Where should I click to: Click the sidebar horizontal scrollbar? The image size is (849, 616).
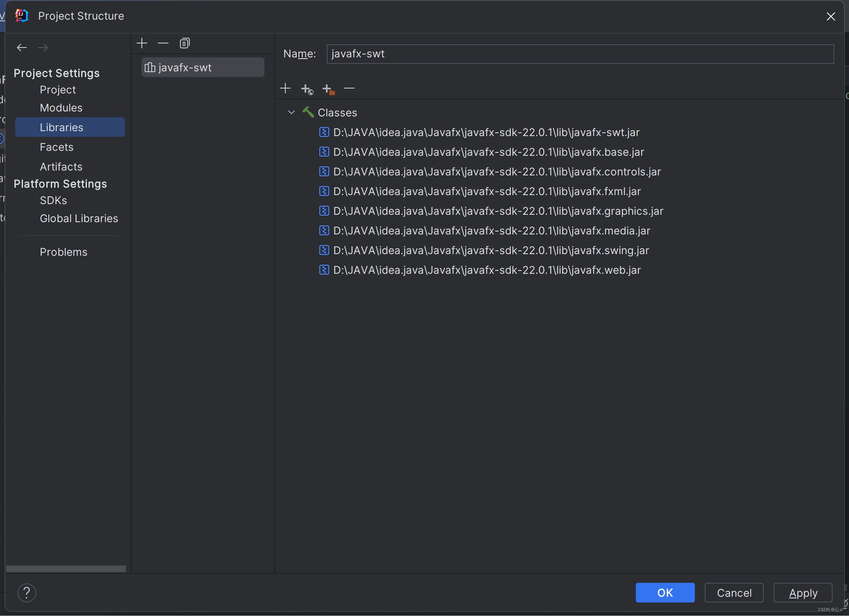[66, 569]
